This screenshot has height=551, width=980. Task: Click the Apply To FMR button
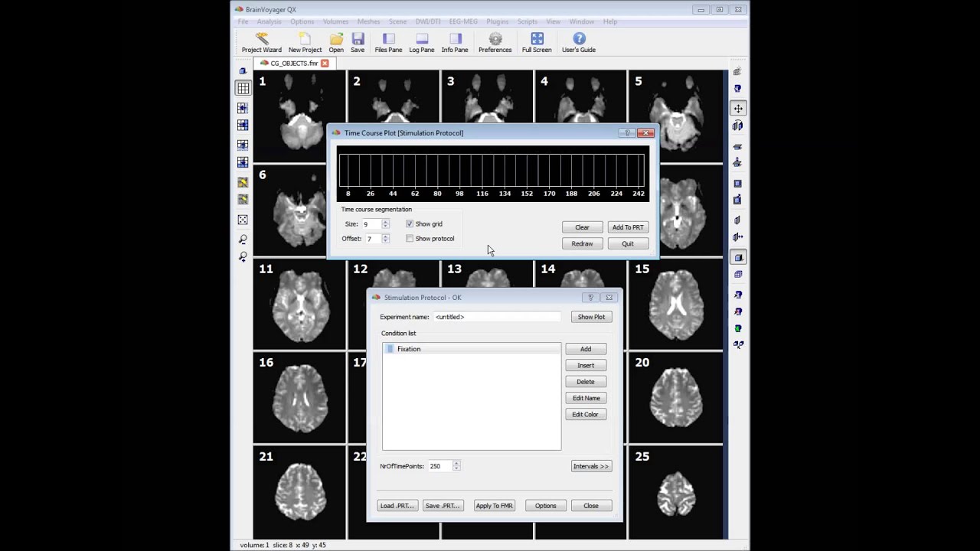[495, 506]
